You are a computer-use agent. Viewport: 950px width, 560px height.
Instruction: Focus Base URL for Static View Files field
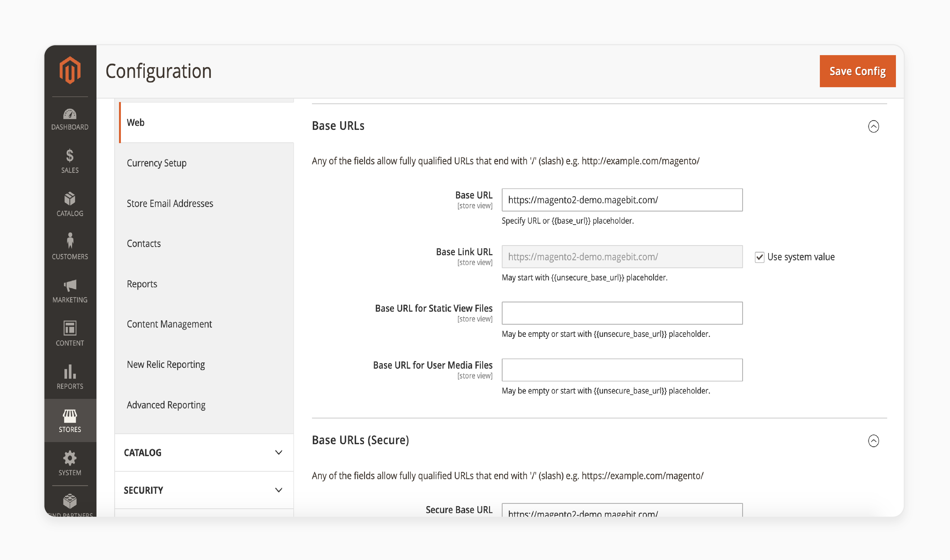[622, 313]
